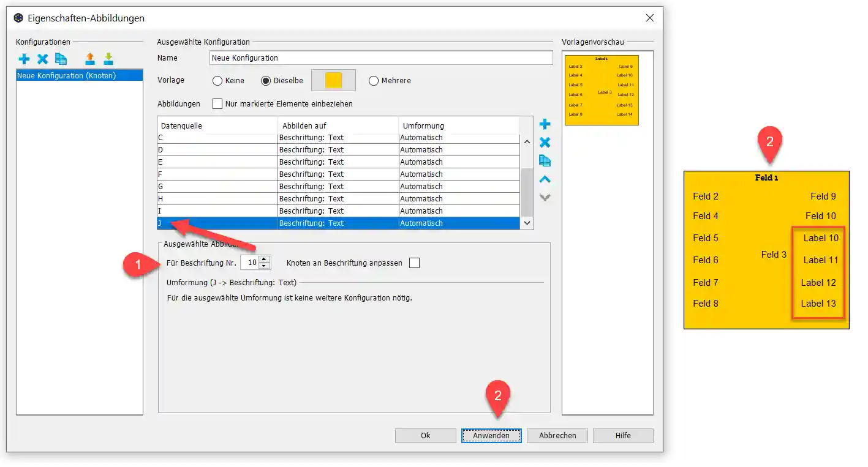Click Beschriftung: Text cell in row C
This screenshot has height=467, width=868.
click(338, 138)
